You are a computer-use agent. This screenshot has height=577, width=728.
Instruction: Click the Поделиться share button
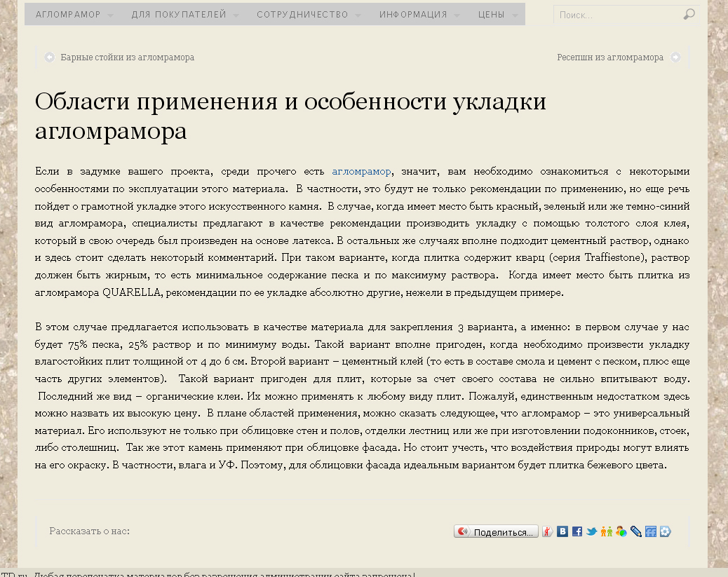496,531
